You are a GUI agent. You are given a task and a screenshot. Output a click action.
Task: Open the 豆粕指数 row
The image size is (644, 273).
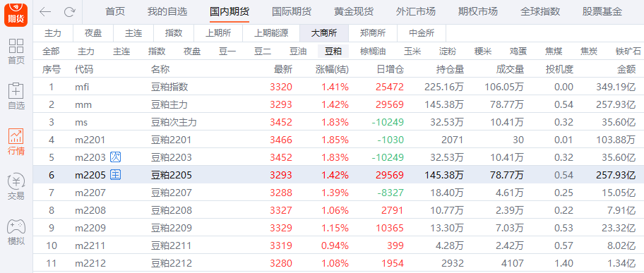pos(338,87)
